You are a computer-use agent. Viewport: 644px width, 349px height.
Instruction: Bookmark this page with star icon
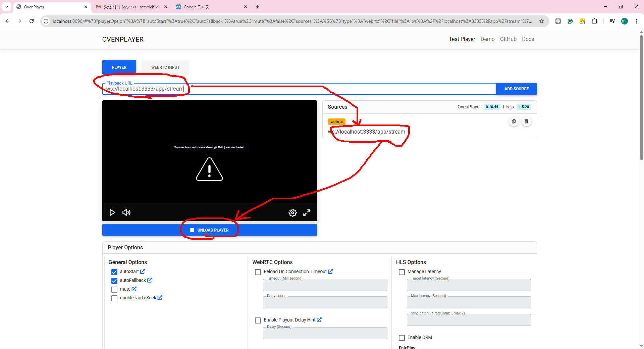(x=541, y=21)
